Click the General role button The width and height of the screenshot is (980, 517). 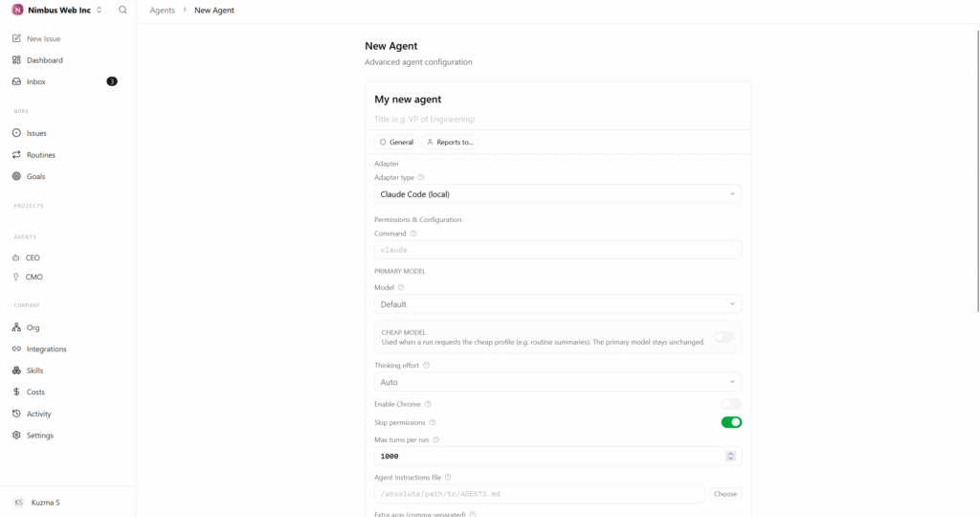pos(396,142)
